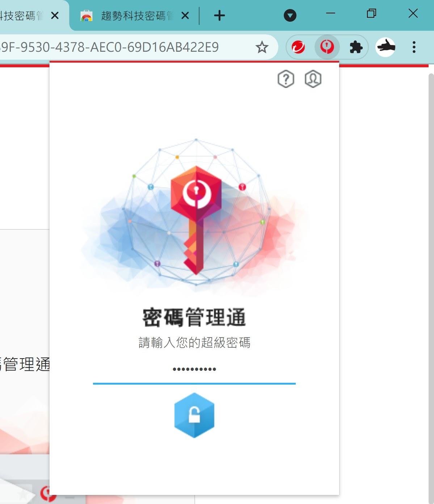Toggle the Password Manager extension icon
The image size is (434, 504).
pos(327,47)
